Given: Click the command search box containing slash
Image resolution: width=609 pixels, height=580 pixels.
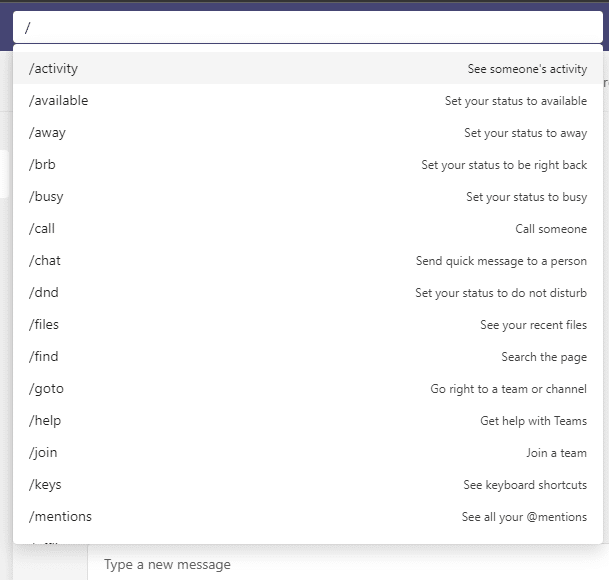Looking at the screenshot, I should (308, 27).
